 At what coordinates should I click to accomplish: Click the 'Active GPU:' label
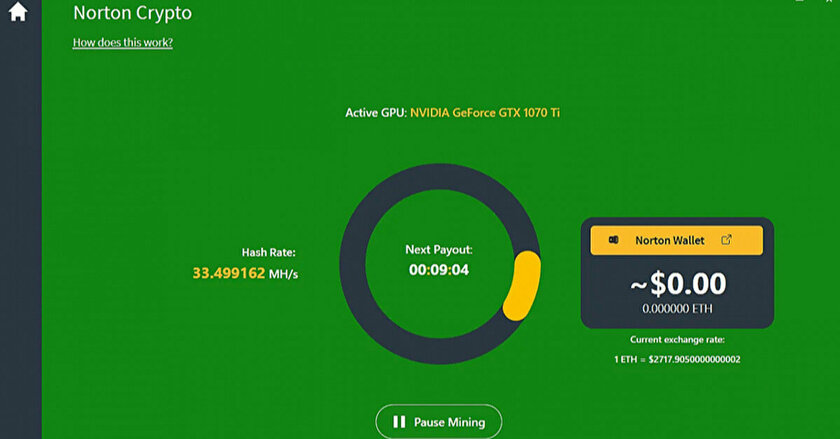tap(375, 112)
